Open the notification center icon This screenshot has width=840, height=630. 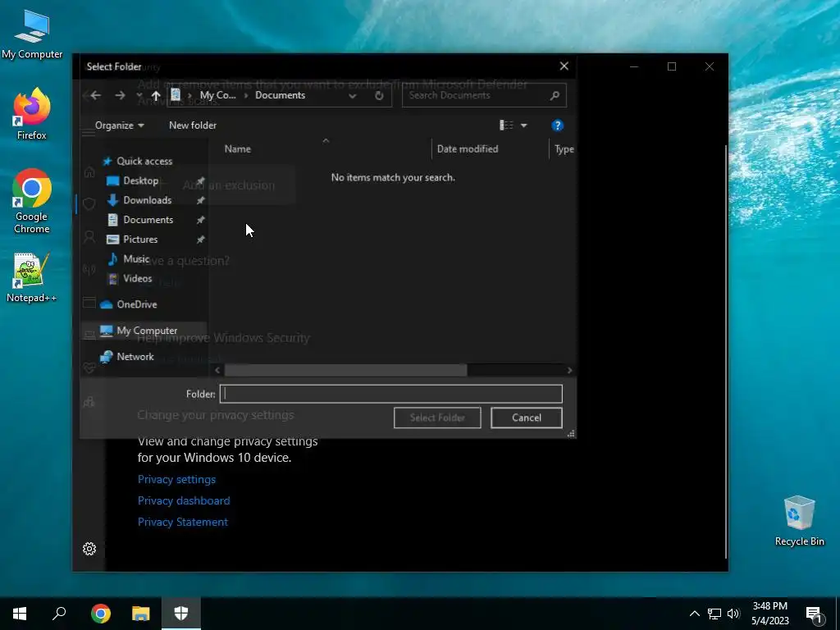(x=814, y=614)
